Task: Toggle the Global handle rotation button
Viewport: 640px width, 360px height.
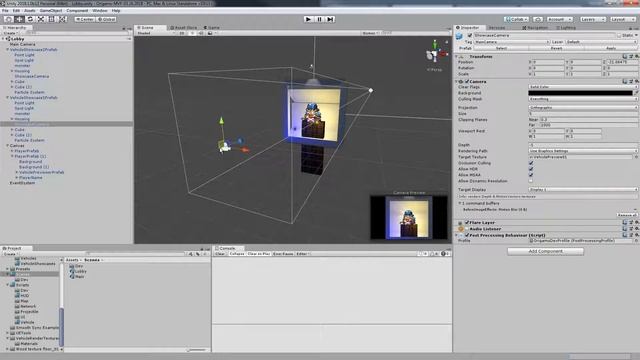Action: point(107,19)
